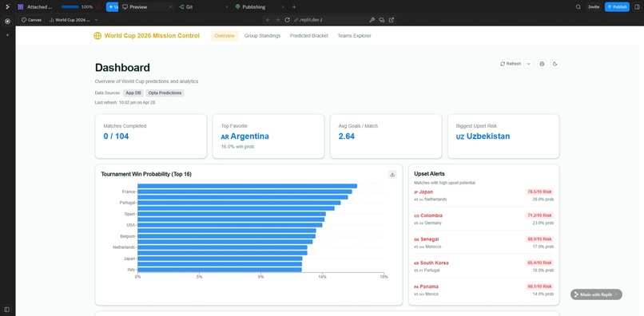Click the Avg Goals 2.64 card
Screen dimensions: 644x316
click(386, 136)
